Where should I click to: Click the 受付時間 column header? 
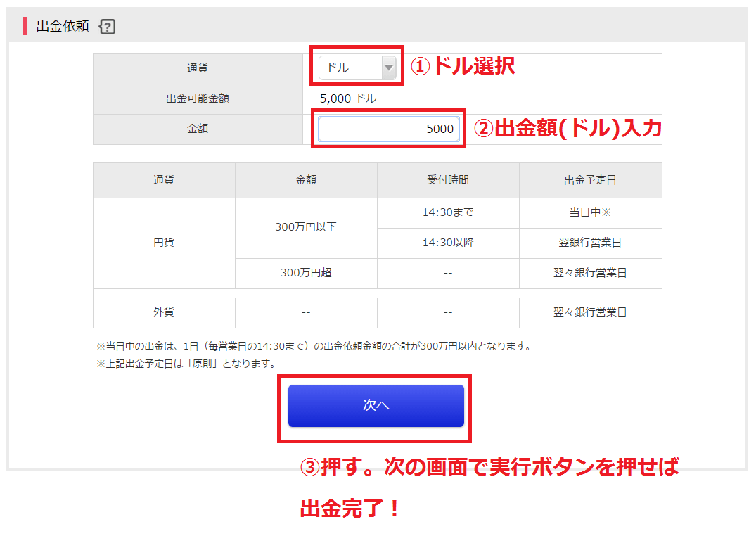tap(448, 181)
